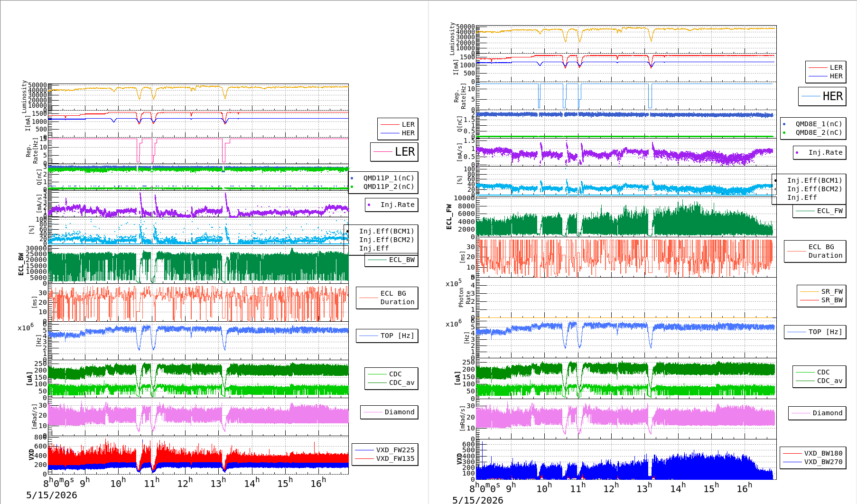Screen dimensions: 857x504
Task: Click the 12h time label on the HER plot axis
Action: pos(610,488)
